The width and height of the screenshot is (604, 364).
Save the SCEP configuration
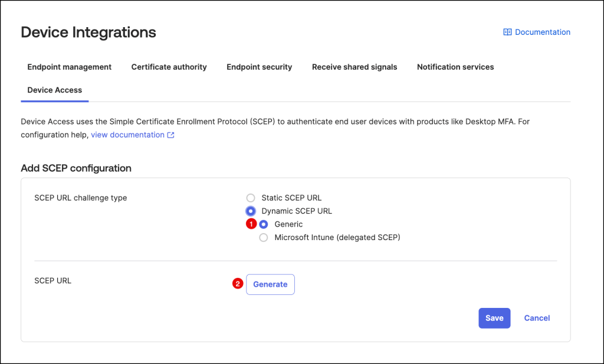[x=494, y=318]
